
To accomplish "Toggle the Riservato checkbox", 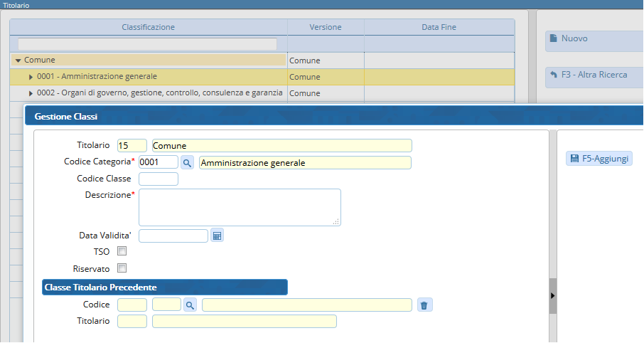I will (122, 268).
